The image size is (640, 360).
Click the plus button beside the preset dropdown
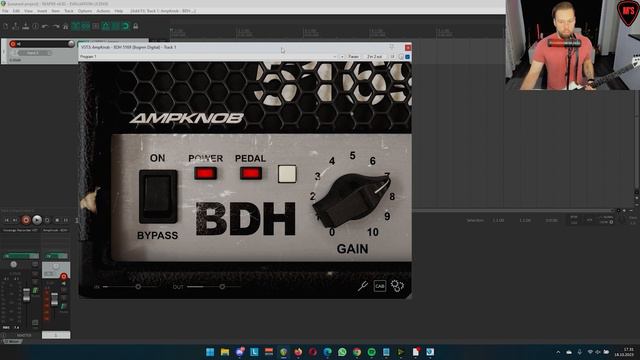pyautogui.click(x=342, y=57)
